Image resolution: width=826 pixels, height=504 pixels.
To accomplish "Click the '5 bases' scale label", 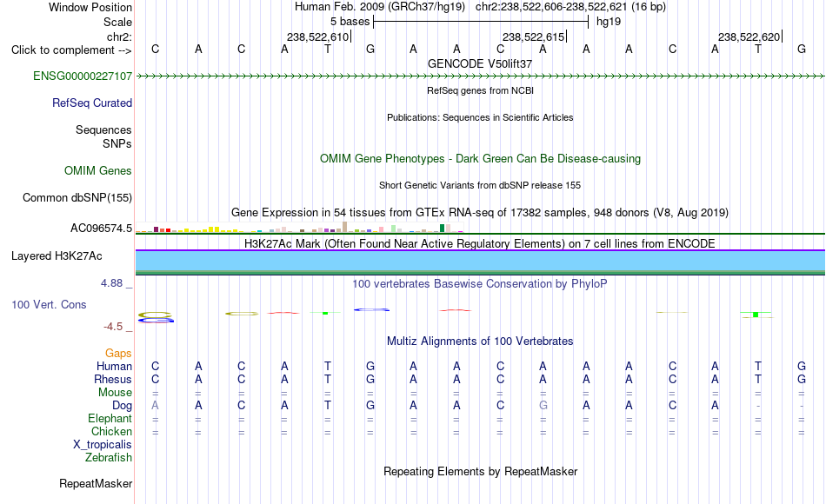I will point(350,22).
